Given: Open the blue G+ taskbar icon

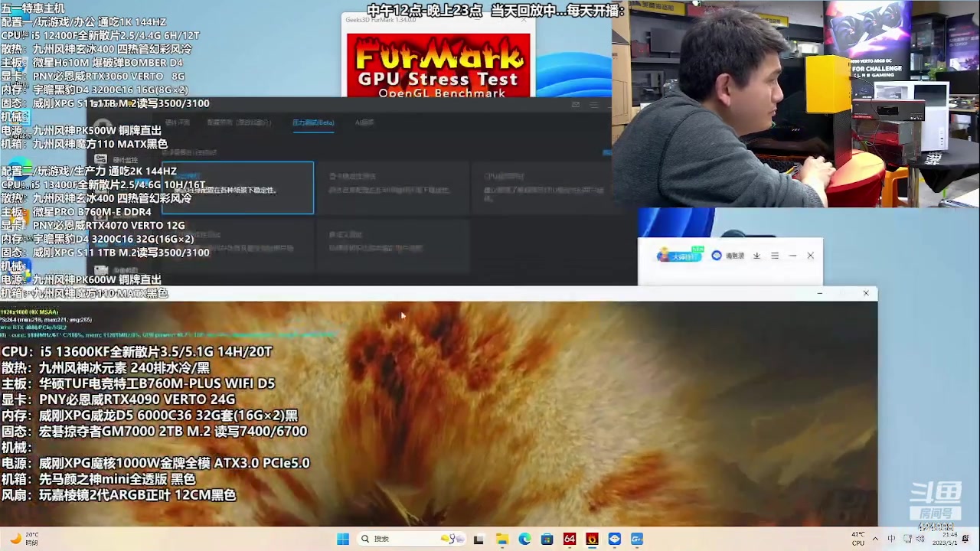Looking at the screenshot, I should (x=637, y=539).
